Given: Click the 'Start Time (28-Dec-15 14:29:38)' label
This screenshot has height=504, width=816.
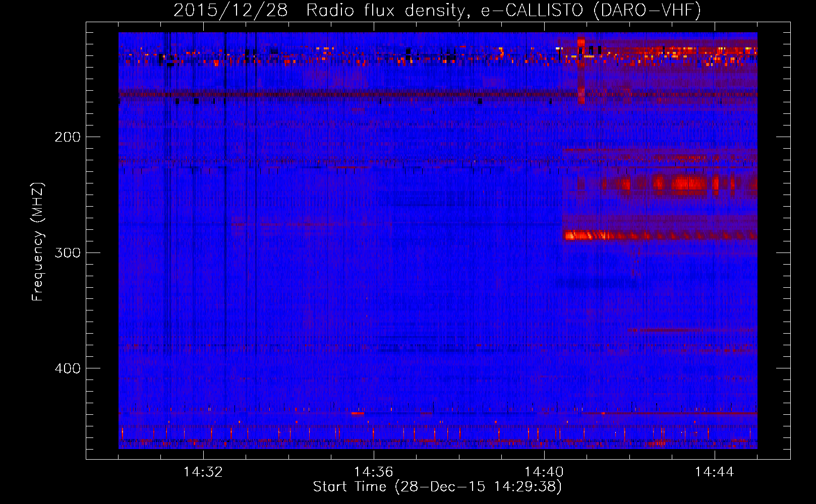Looking at the screenshot, I should pyautogui.click(x=437, y=487).
